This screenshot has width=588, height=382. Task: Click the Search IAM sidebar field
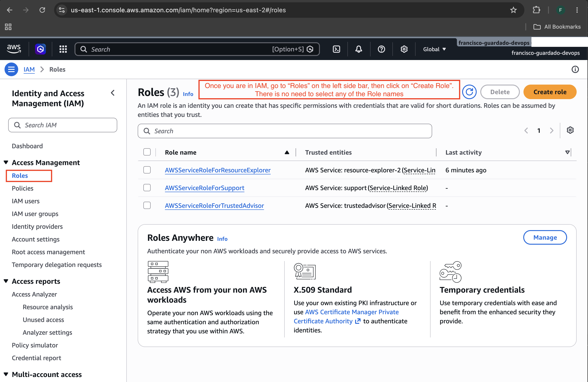[63, 125]
